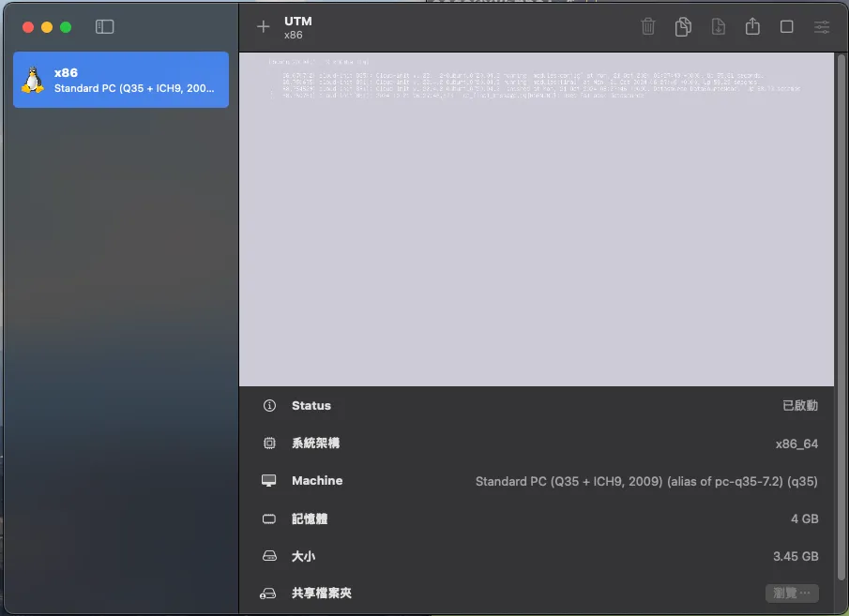Click the 記憶體 memory icon
The width and height of the screenshot is (849, 616).
[270, 518]
